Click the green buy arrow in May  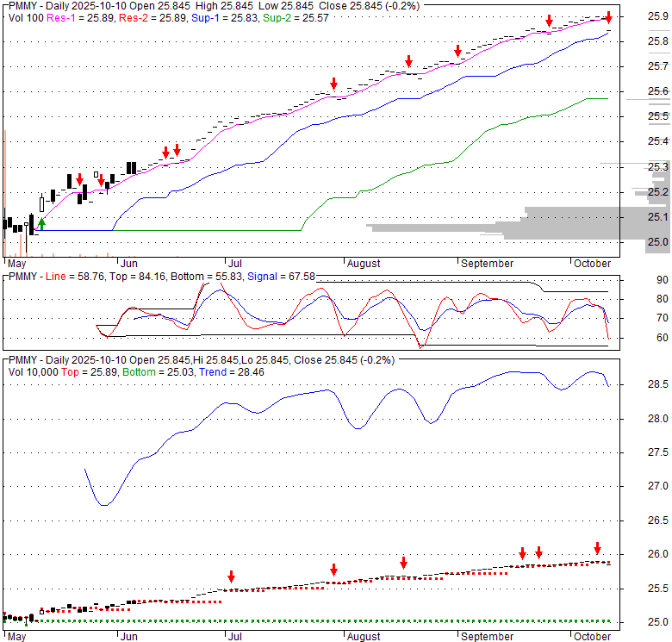point(41,224)
